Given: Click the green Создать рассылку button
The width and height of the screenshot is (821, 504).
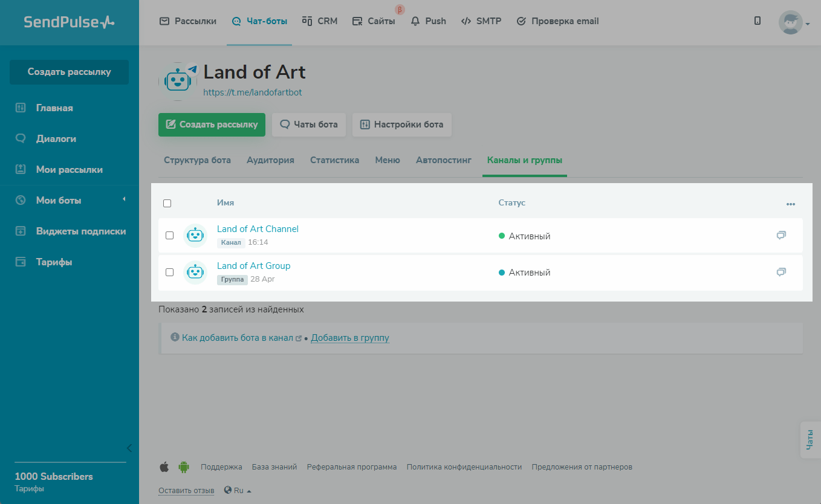Looking at the screenshot, I should [x=212, y=124].
